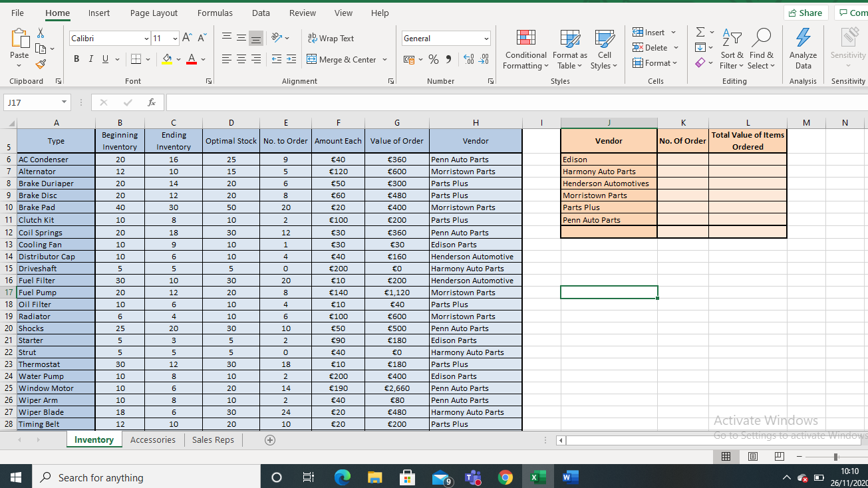Select the Format as Table icon

coord(569,50)
